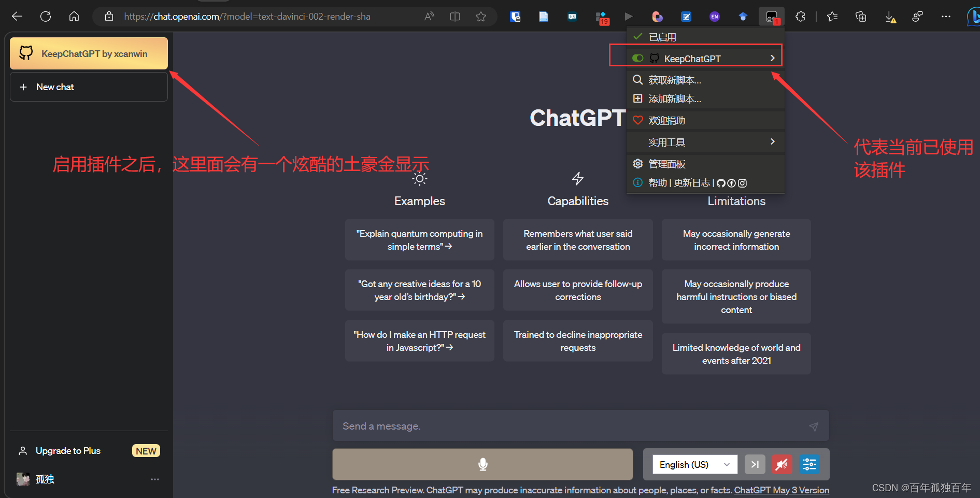Click the gray play triangle extension icon
Image resolution: width=980 pixels, height=498 pixels.
[628, 17]
